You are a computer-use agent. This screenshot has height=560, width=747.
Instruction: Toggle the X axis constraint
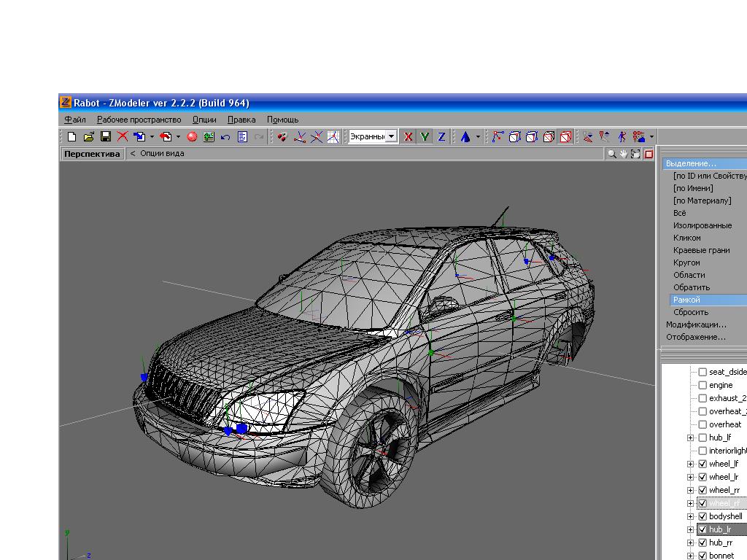[408, 137]
